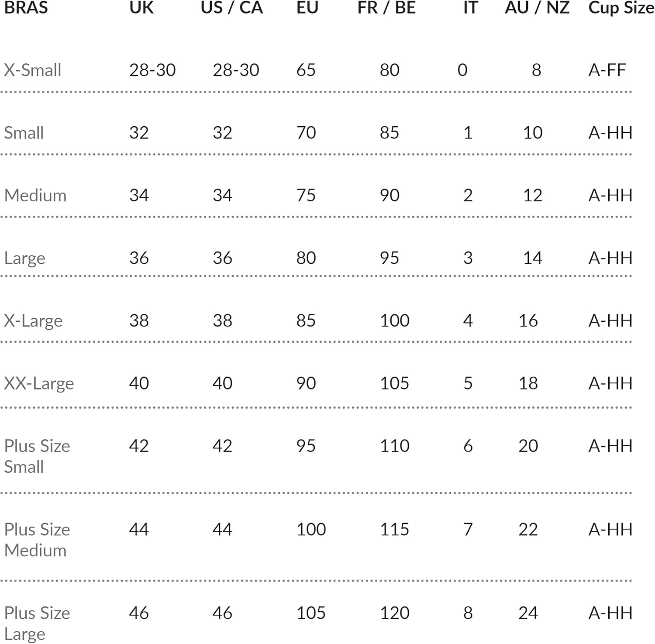Click the Plus Size Small row label

[37, 456]
